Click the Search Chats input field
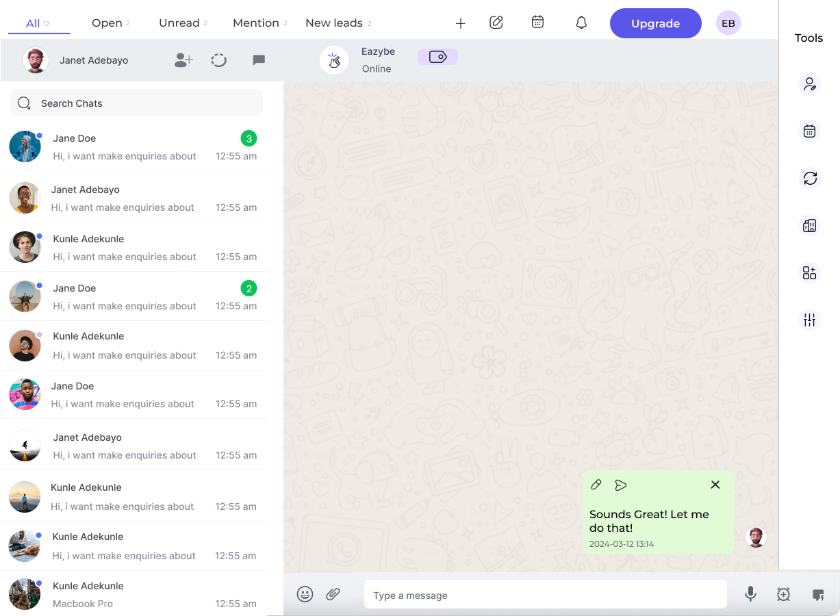The image size is (840, 616). (136, 103)
